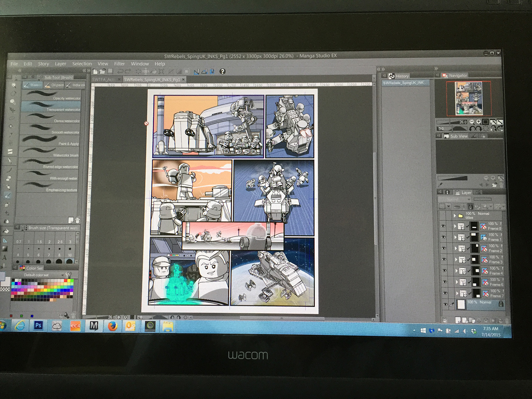Choose Paint & Apply brush
The width and height of the screenshot is (532, 399).
[x=50, y=141]
